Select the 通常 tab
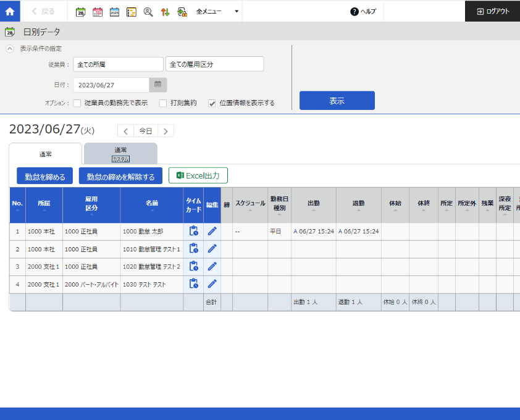520x420 pixels. [x=46, y=154]
